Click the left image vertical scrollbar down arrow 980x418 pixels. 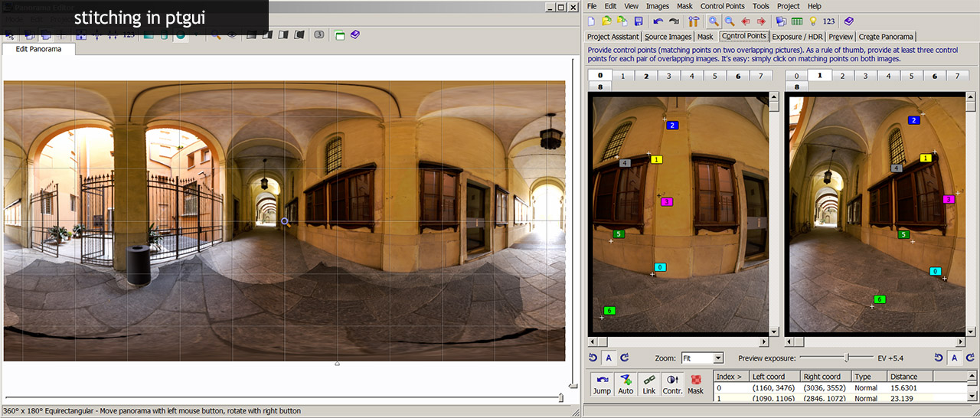[x=774, y=331]
